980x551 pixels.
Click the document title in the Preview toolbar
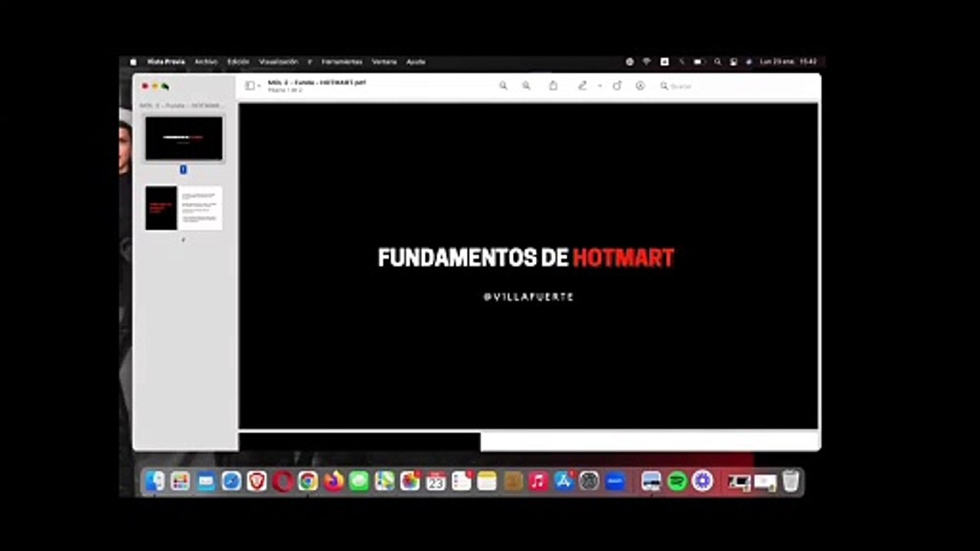pos(317,82)
